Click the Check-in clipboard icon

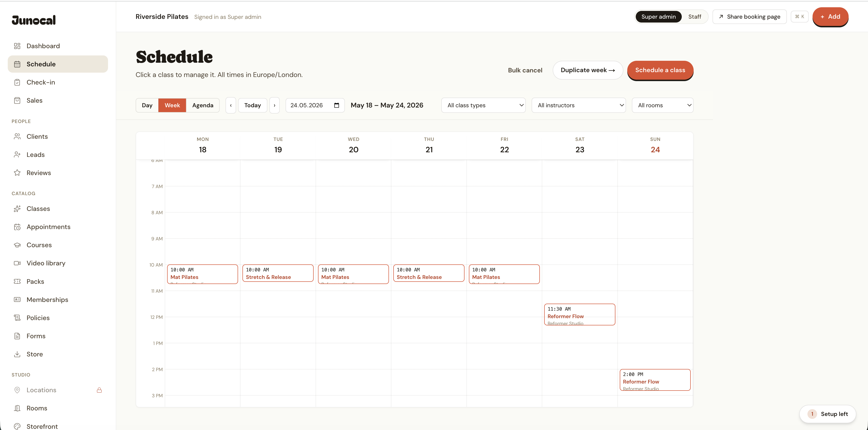17,82
